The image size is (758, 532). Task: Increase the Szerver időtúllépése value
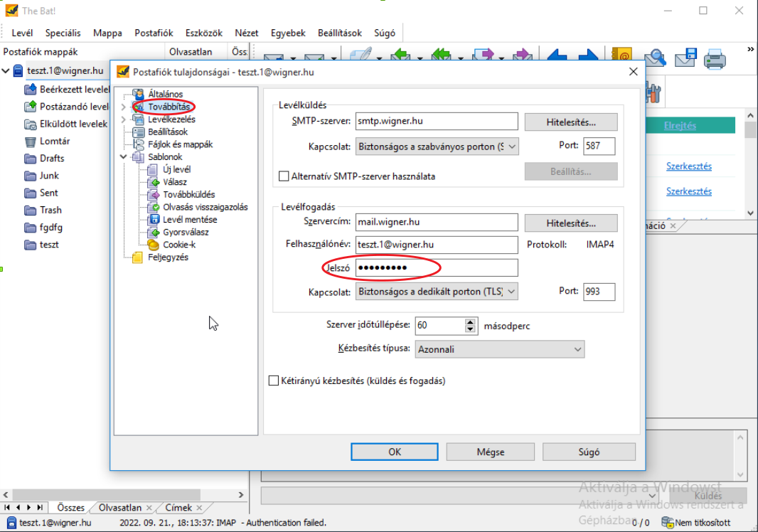click(470, 321)
